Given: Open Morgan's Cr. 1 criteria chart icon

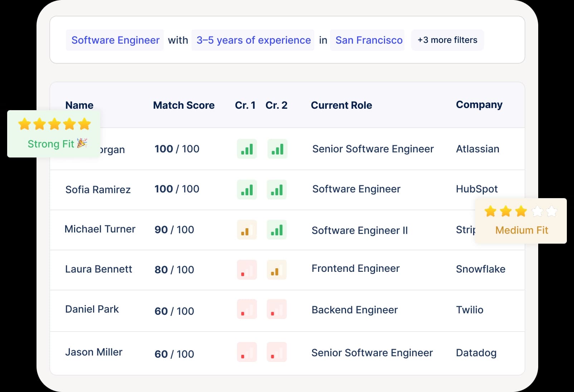Looking at the screenshot, I should click(247, 149).
